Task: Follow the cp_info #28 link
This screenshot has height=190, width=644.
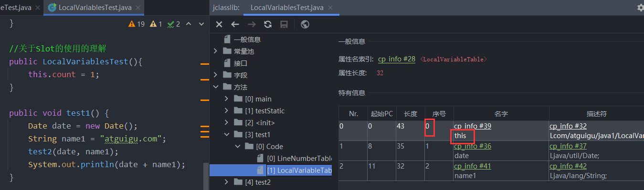Action: (397, 59)
